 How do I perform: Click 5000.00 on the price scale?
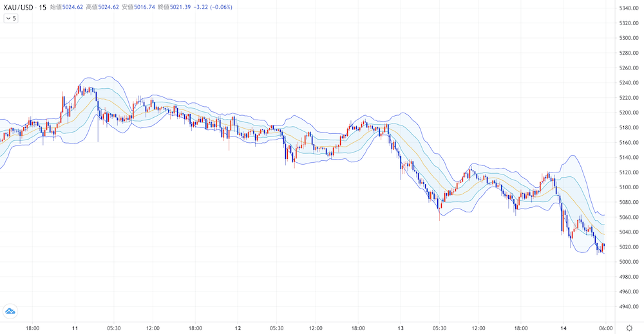[x=628, y=262]
